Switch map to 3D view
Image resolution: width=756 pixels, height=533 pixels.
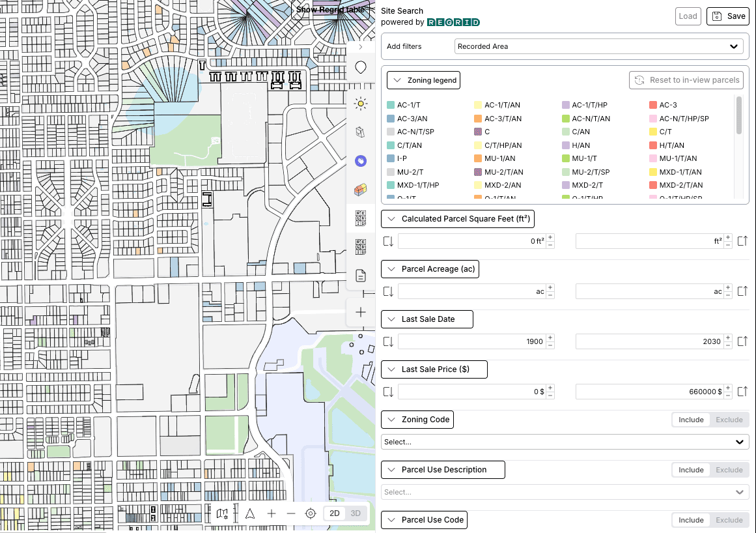(356, 513)
